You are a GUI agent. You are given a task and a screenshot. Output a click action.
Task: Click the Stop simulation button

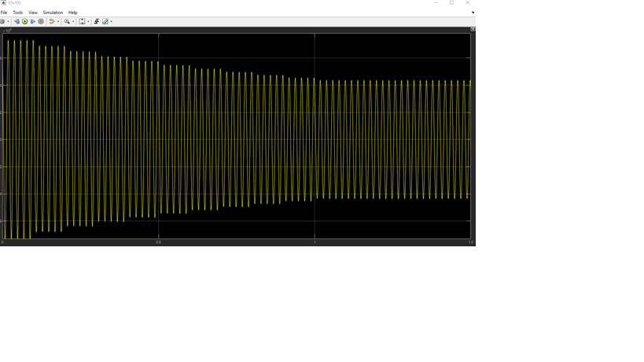(x=41, y=21)
